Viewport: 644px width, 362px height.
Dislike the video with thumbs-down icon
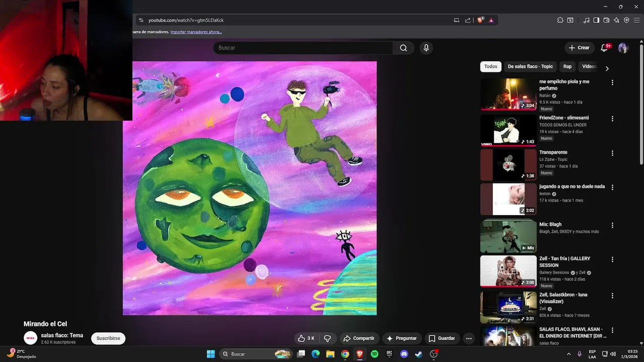point(328,338)
